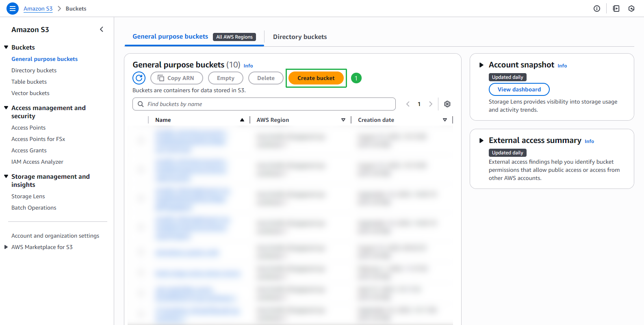The image size is (644, 325).
Task: Click the Delete button
Action: 266,78
